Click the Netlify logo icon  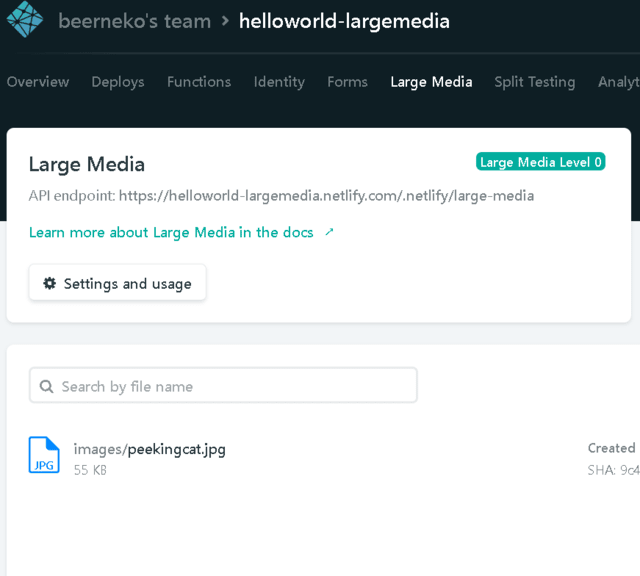[x=25, y=20]
